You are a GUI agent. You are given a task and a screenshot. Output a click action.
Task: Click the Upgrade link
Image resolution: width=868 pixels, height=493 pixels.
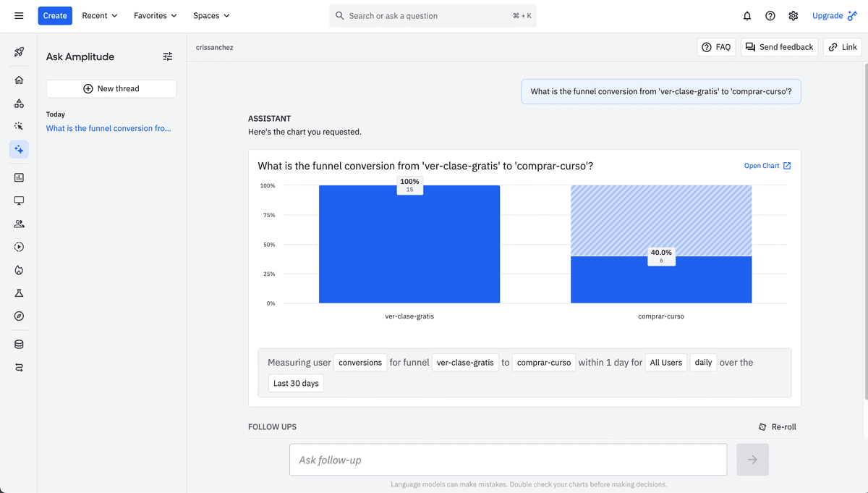click(835, 16)
